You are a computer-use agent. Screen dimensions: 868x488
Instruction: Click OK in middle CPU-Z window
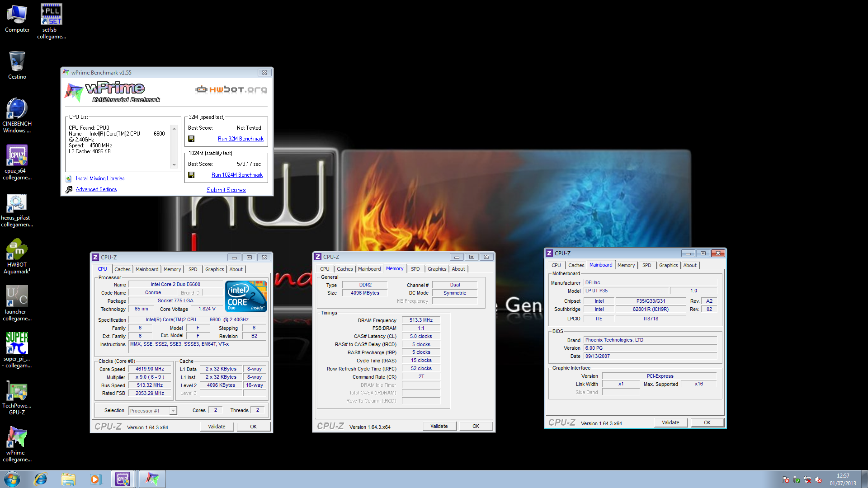click(476, 426)
